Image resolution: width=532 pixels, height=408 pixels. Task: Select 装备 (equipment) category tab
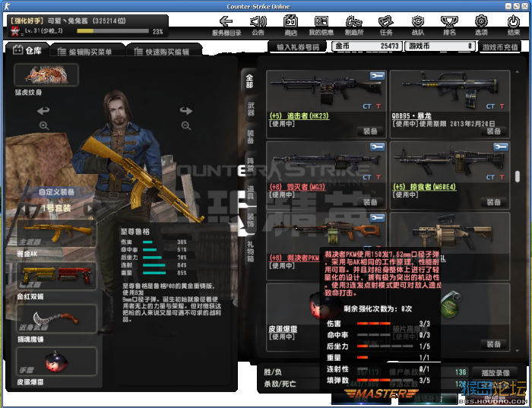pos(250,137)
